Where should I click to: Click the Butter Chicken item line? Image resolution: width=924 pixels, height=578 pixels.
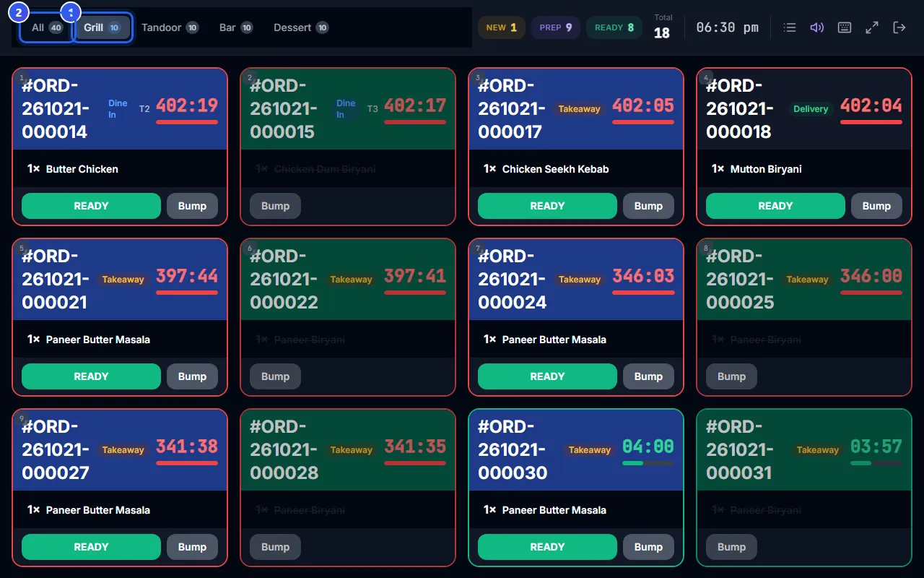(120, 168)
